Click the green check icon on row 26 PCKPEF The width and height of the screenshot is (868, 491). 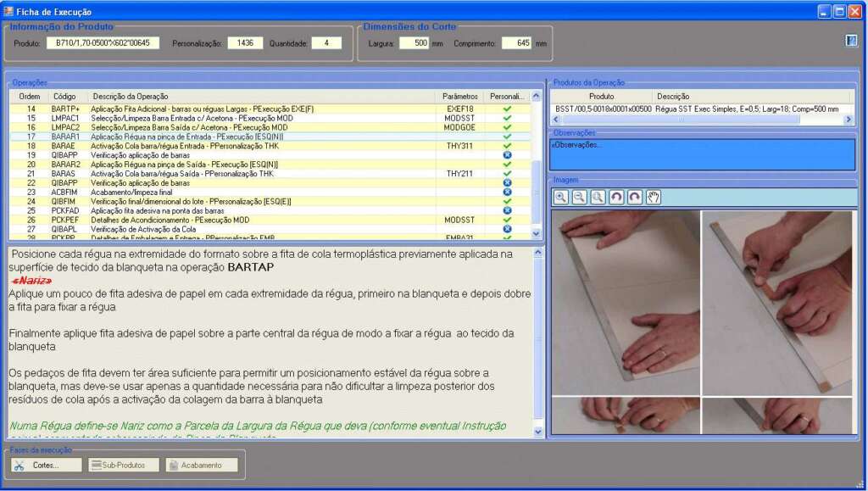(507, 220)
